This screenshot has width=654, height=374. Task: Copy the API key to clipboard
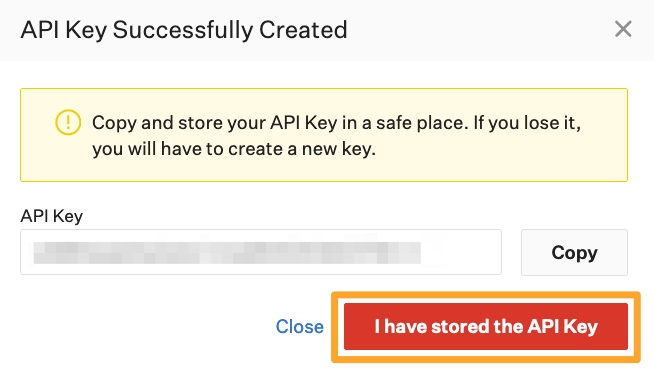point(574,252)
